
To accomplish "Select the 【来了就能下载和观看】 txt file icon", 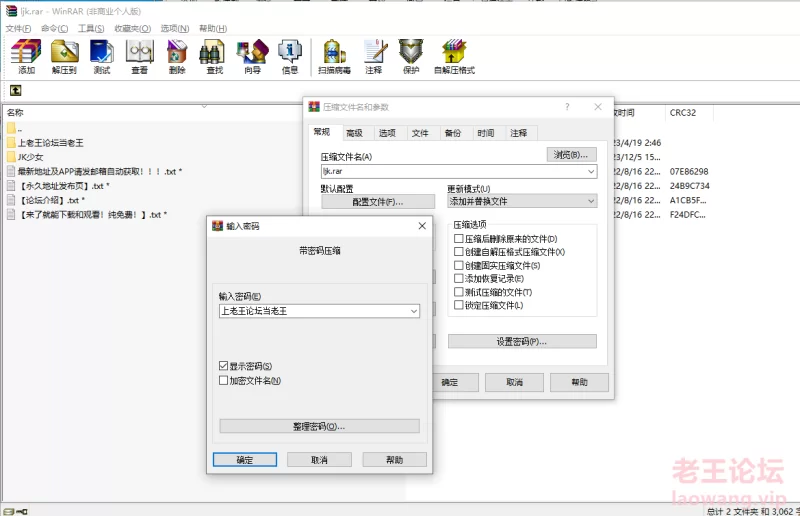I will pyautogui.click(x=11, y=214).
